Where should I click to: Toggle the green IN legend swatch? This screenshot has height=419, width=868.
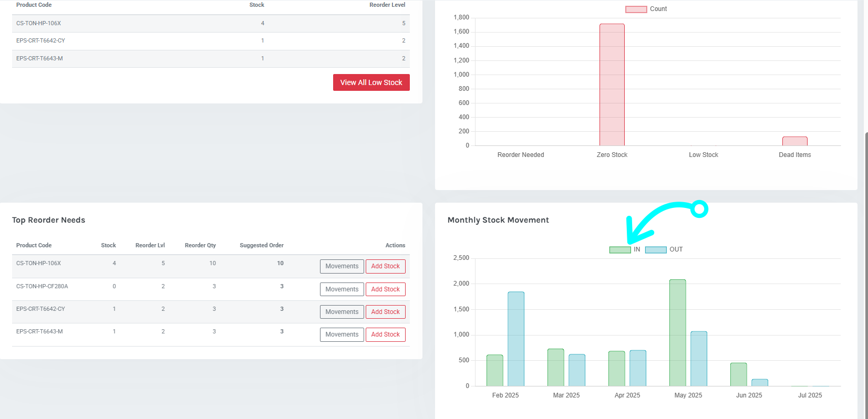click(620, 250)
